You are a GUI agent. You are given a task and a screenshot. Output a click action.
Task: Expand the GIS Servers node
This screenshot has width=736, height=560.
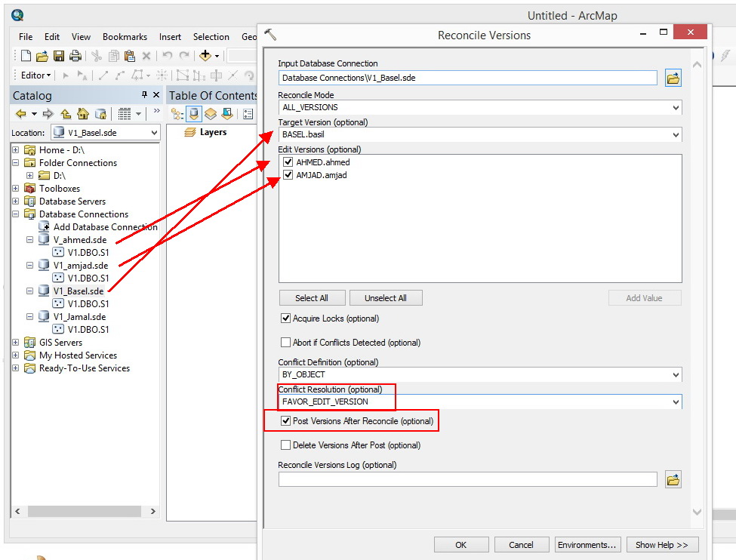tap(16, 342)
